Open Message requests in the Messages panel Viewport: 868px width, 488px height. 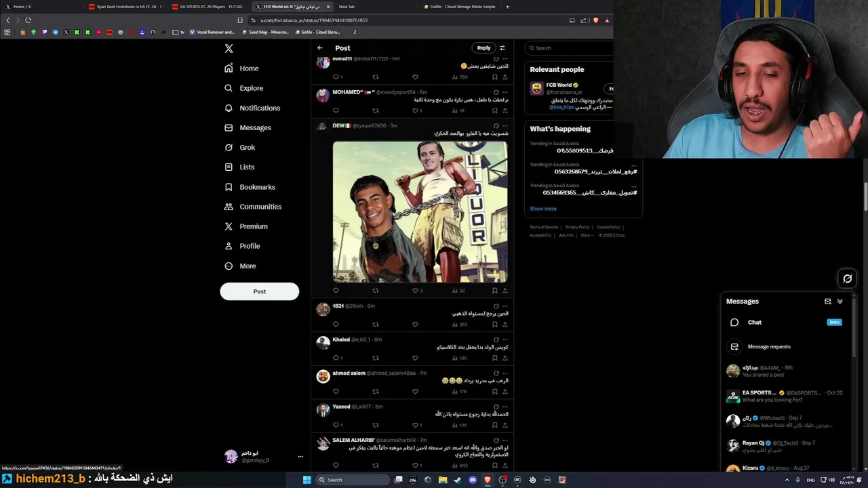pos(786,347)
